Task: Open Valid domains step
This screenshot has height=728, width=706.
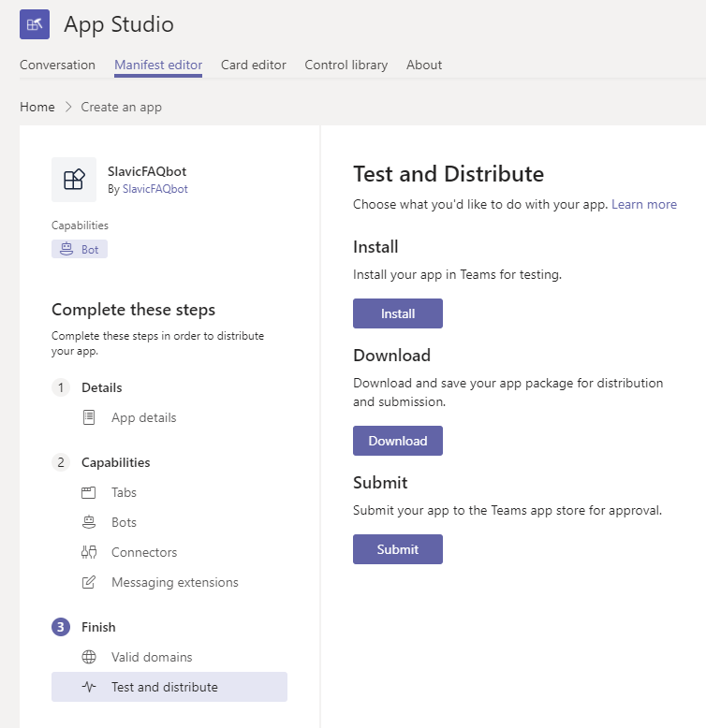Action: click(x=152, y=657)
